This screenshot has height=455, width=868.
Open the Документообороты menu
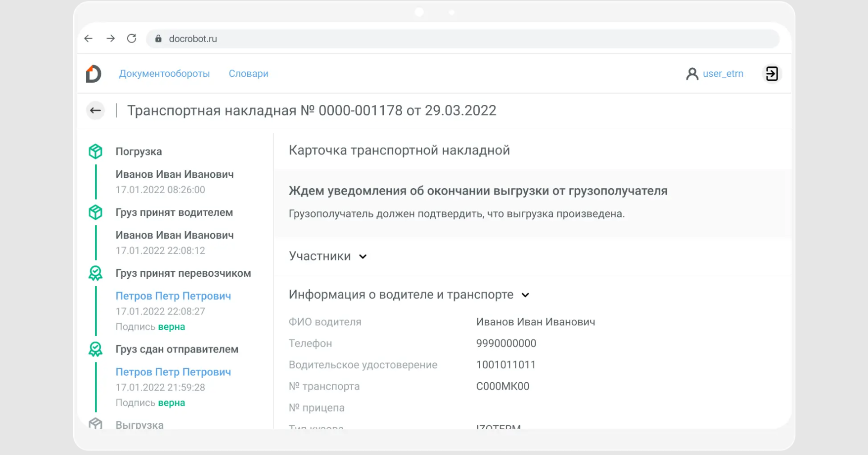point(164,74)
